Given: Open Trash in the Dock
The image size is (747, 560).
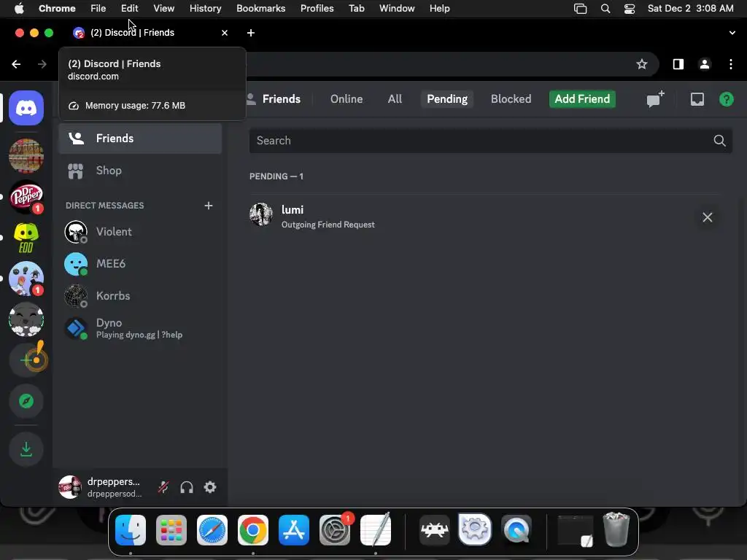Looking at the screenshot, I should coord(616,529).
